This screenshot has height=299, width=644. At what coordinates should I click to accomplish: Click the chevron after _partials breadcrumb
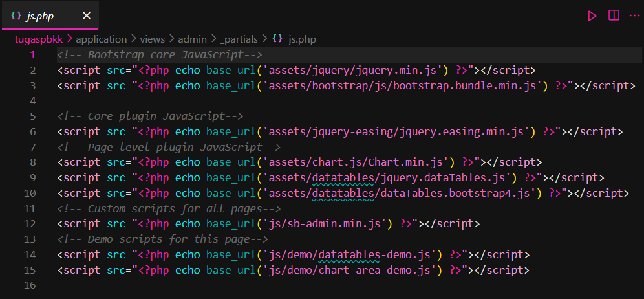[x=265, y=39]
